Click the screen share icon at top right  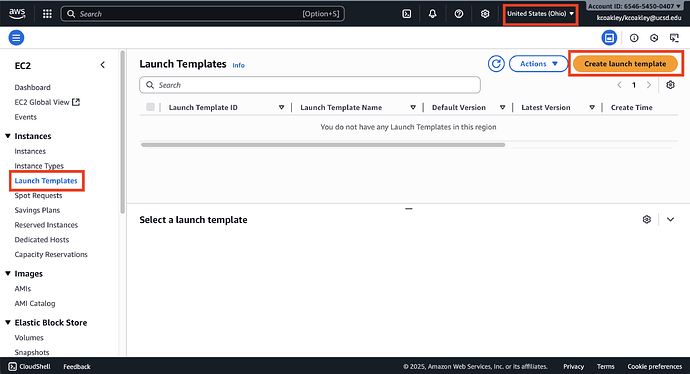(674, 38)
